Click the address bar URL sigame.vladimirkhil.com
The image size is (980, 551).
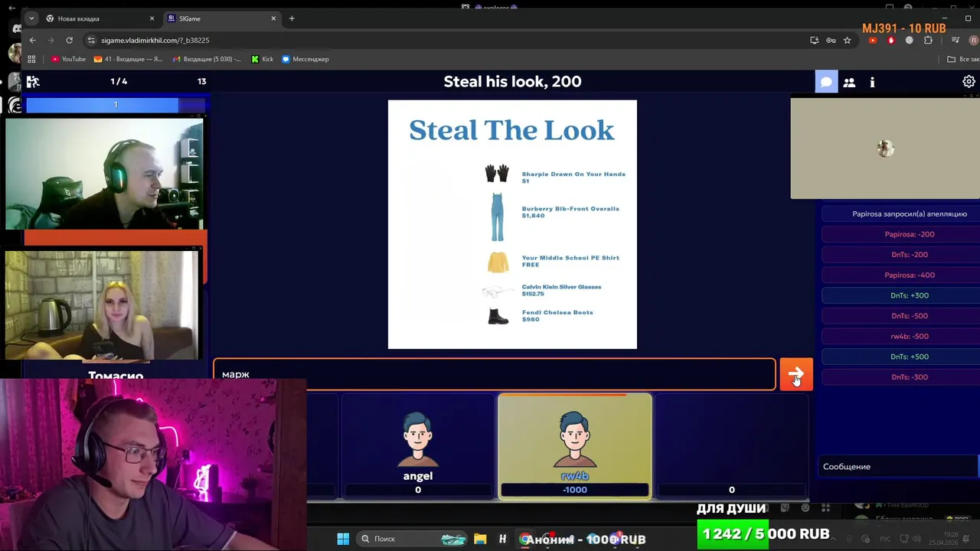155,41
